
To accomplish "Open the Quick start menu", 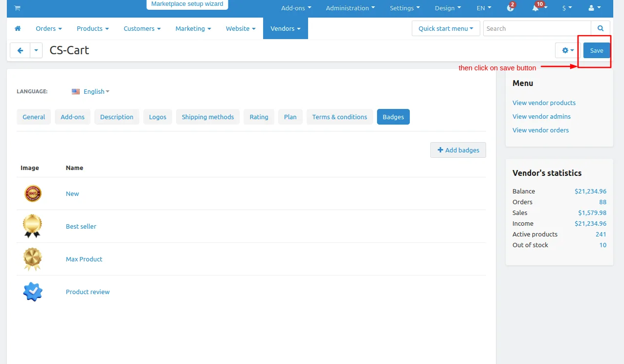I will (446, 28).
